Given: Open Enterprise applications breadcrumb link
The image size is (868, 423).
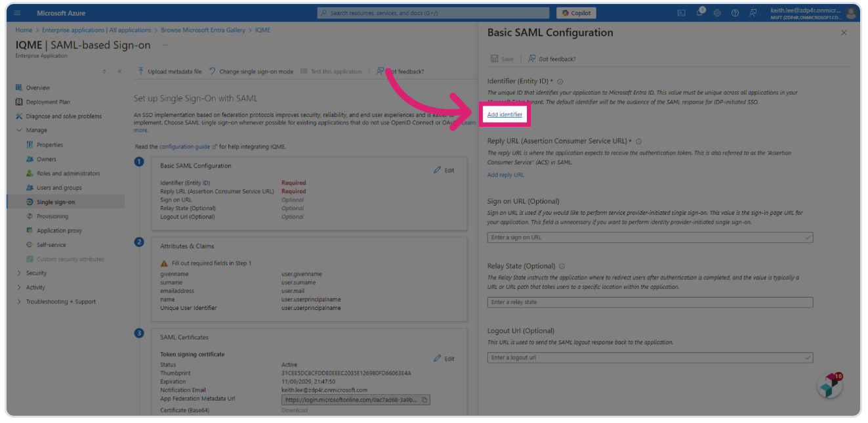Looking at the screenshot, I should 96,30.
